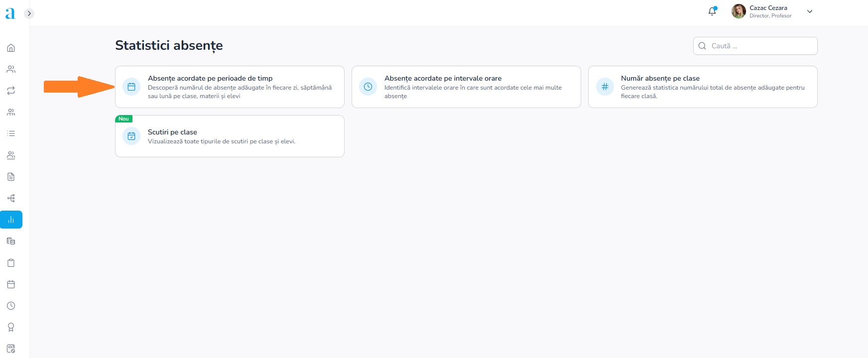Viewport: 868px width, 358px height.
Task: Click the active bar chart statistics icon
Action: tap(11, 220)
